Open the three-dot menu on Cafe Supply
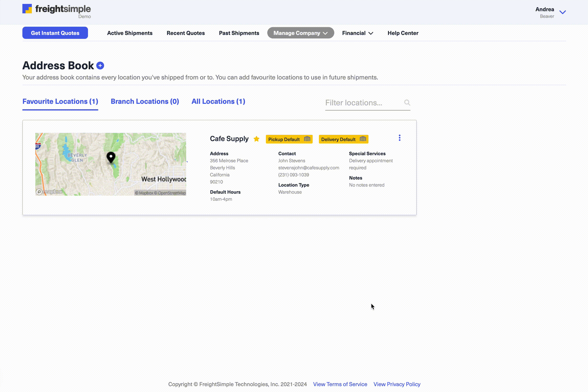The height and width of the screenshot is (392, 588). point(399,138)
